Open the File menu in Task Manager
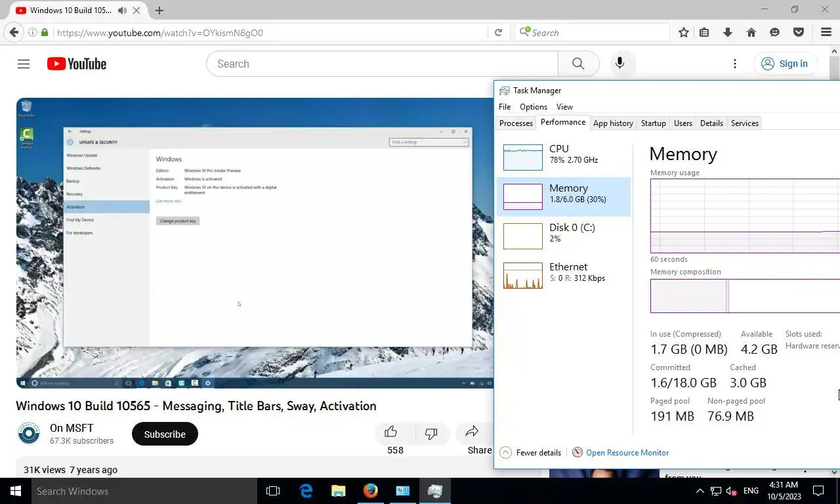The height and width of the screenshot is (504, 840). [505, 107]
